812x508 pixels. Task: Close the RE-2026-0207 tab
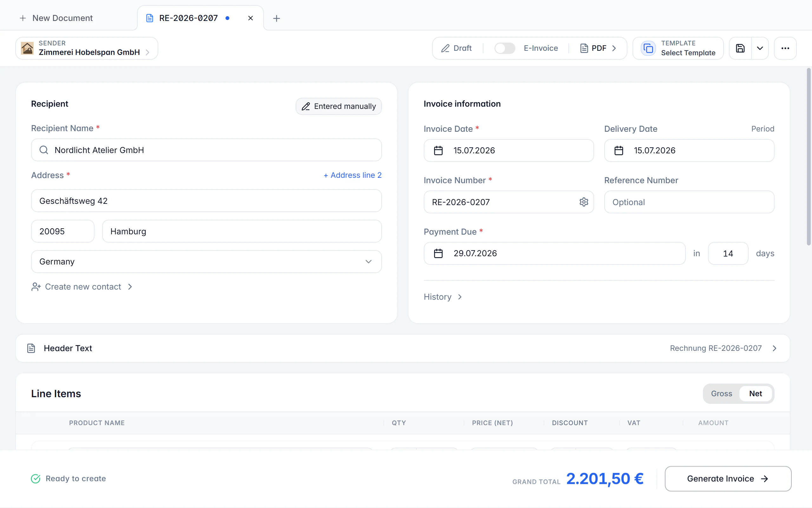[x=251, y=18]
